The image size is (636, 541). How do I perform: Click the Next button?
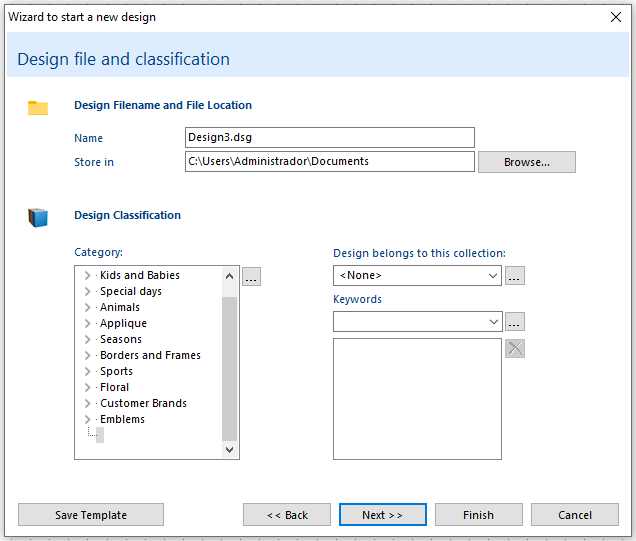click(382, 515)
